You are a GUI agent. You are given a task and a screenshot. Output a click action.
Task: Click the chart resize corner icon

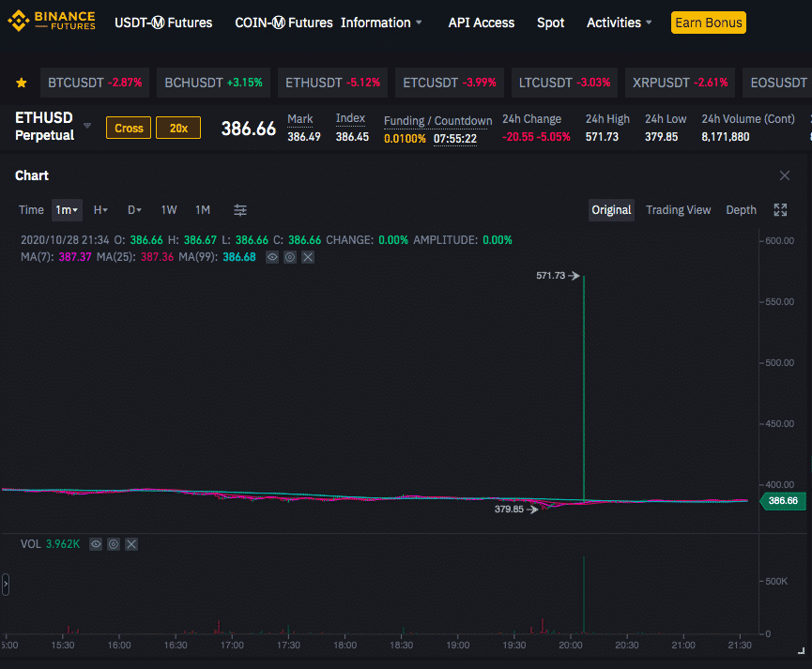pos(801,651)
